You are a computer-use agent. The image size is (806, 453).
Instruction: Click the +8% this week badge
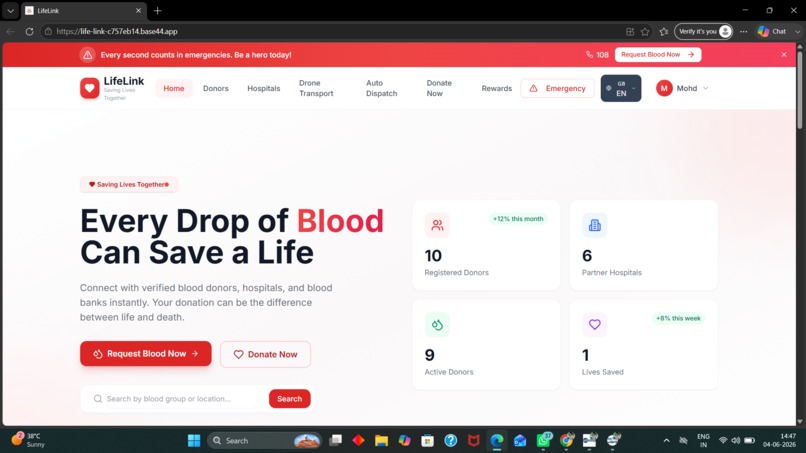coord(678,318)
